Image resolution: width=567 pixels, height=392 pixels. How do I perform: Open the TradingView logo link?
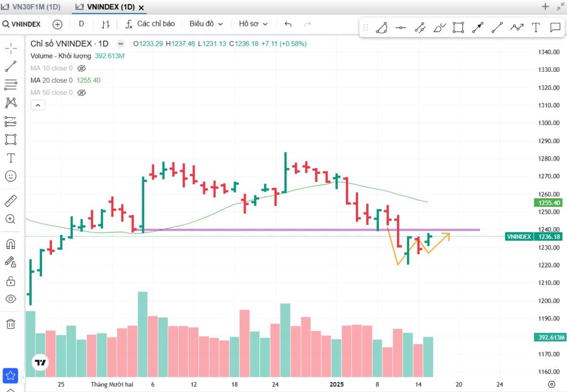39,363
